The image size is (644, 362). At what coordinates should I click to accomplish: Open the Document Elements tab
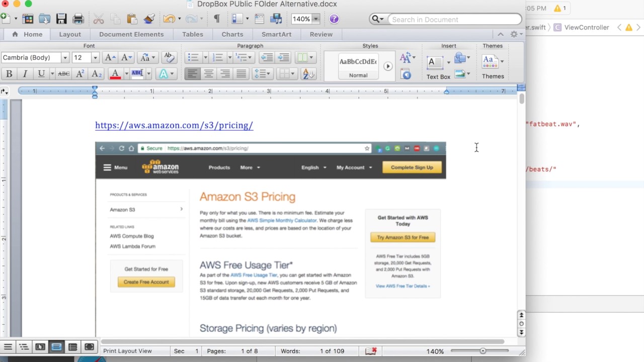click(131, 34)
